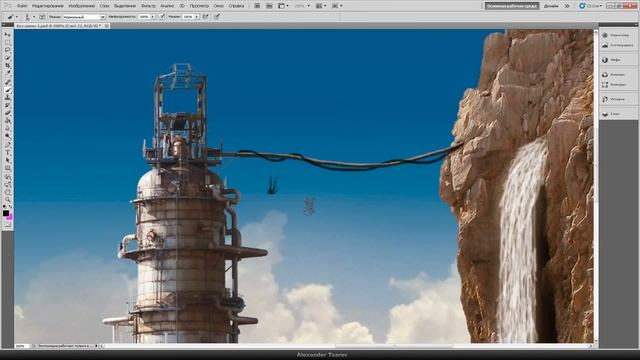Open the Редактирование menu
Screen dimensions: 640x360
pos(48,6)
